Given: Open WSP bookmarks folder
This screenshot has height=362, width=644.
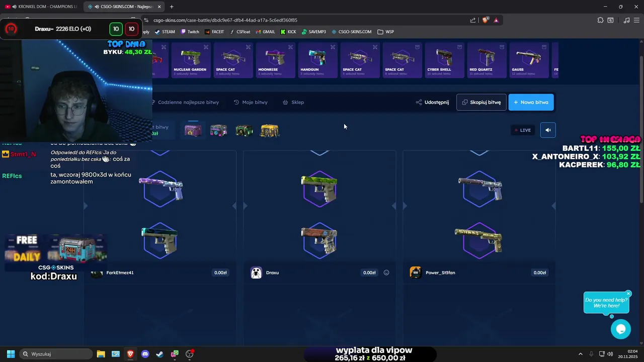Looking at the screenshot, I should point(386,32).
